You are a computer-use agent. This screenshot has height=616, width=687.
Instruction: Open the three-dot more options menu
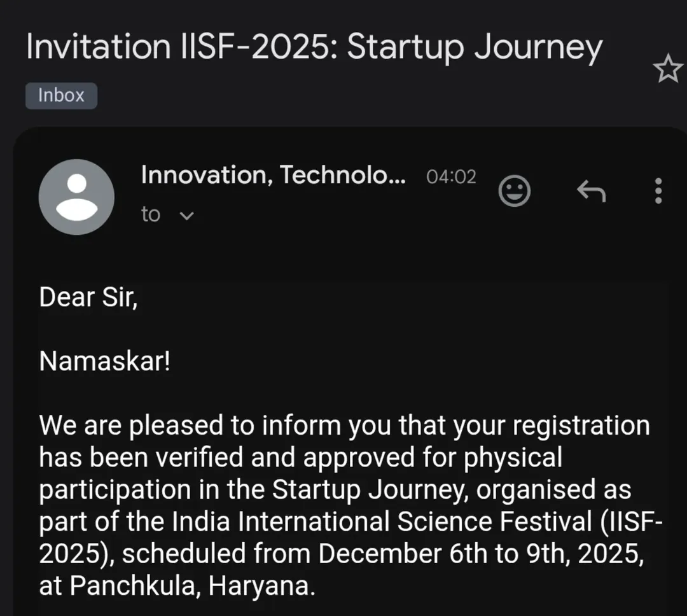click(658, 191)
